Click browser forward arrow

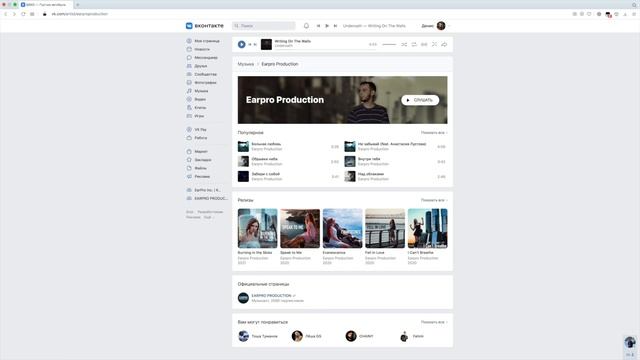[x=14, y=14]
